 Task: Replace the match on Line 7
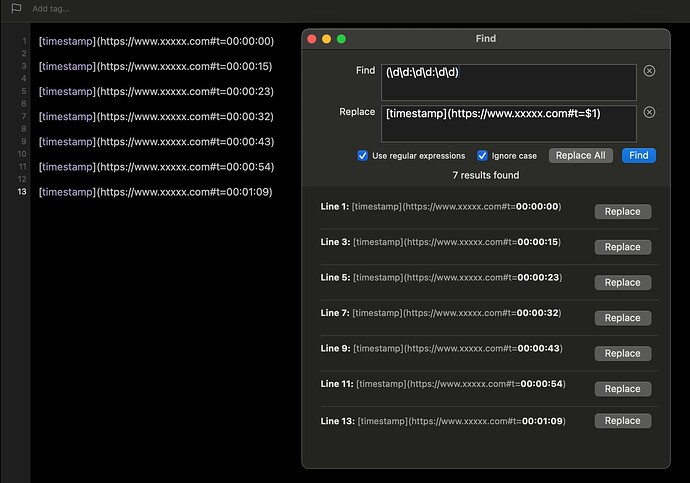pos(623,318)
